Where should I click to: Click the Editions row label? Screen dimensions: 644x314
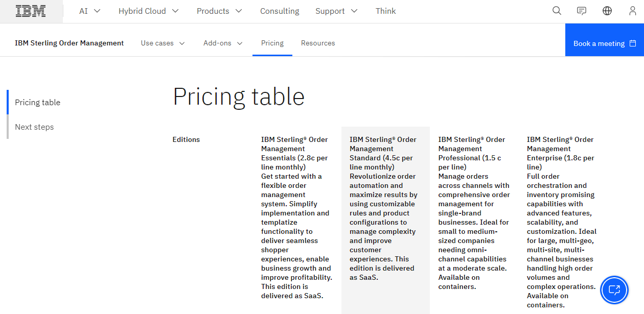click(186, 139)
